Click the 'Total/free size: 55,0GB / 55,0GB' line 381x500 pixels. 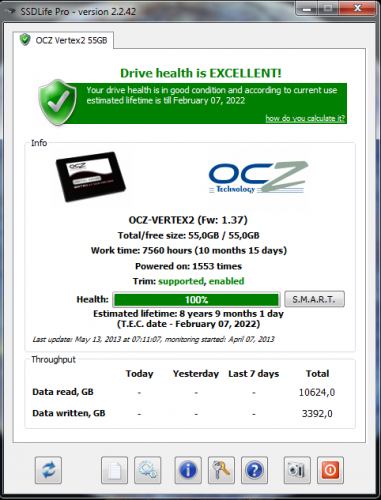(188, 236)
